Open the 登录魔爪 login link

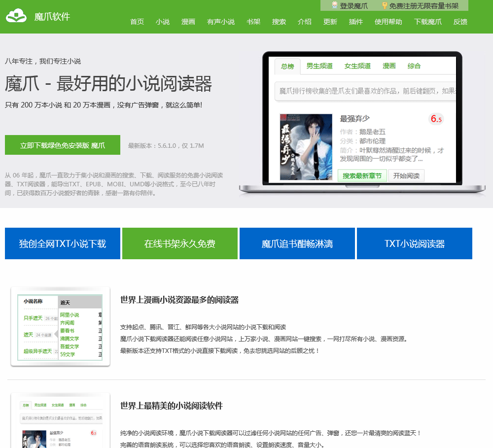pos(353,6)
